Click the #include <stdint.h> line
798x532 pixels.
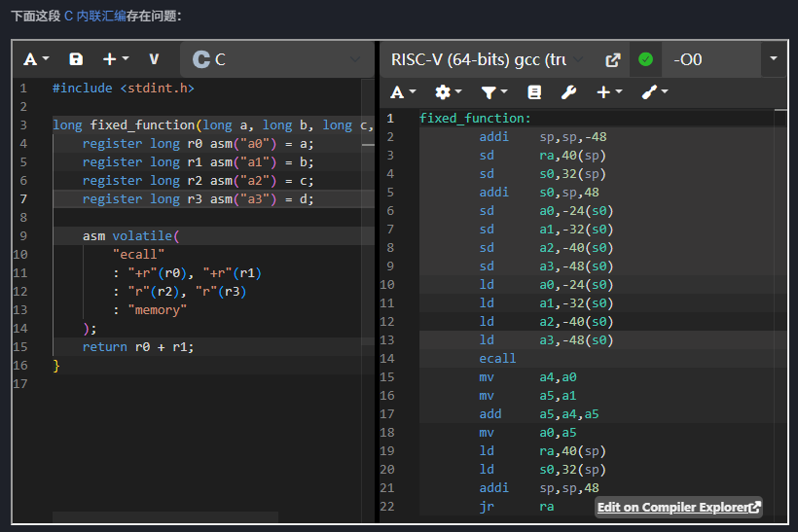(x=124, y=88)
